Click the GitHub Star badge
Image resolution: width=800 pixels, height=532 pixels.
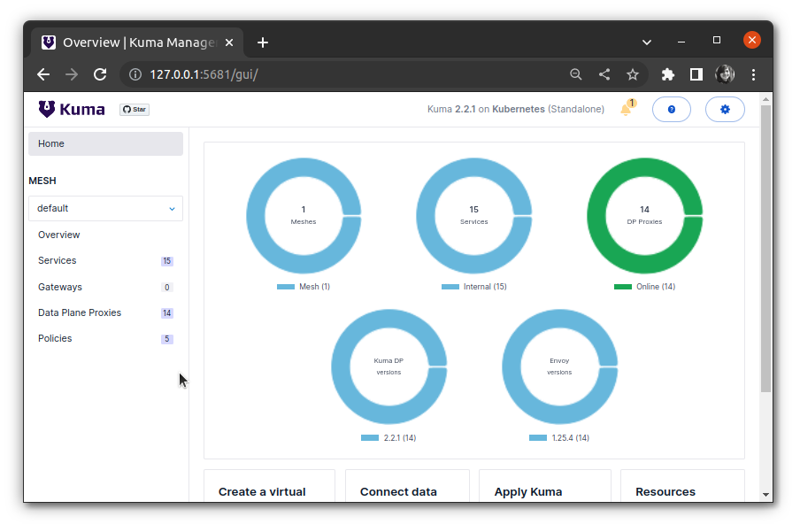click(x=135, y=110)
